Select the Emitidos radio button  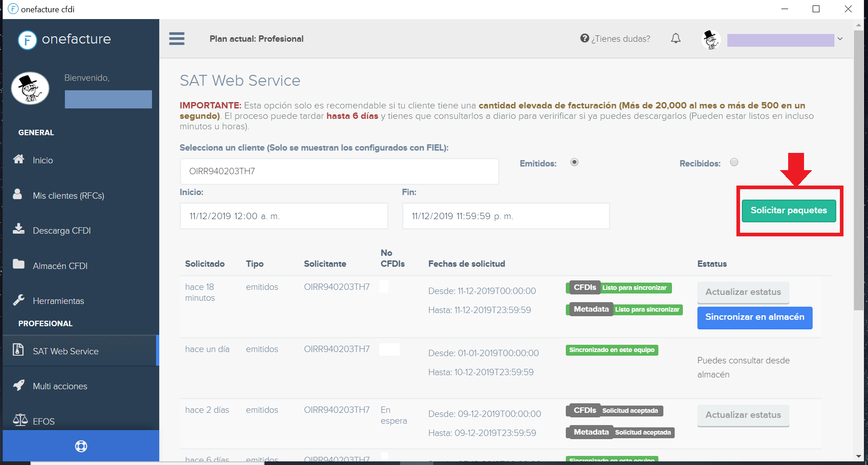coord(574,162)
